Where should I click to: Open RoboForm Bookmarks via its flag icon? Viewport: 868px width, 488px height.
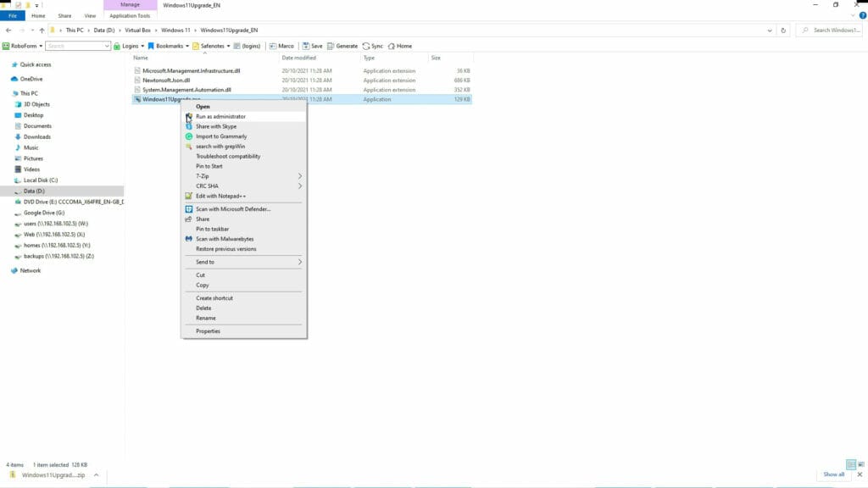coord(149,46)
